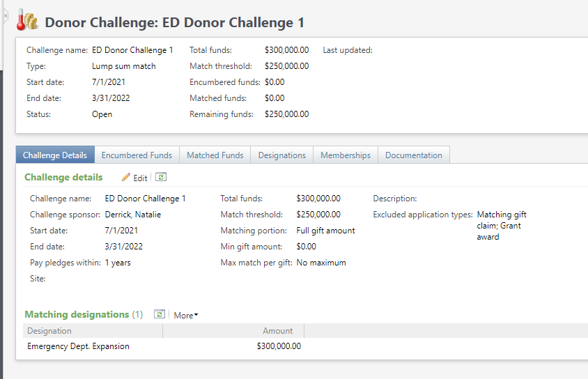Refresh the Matching designations list
Viewport: 588px width, 379px height.
159,314
